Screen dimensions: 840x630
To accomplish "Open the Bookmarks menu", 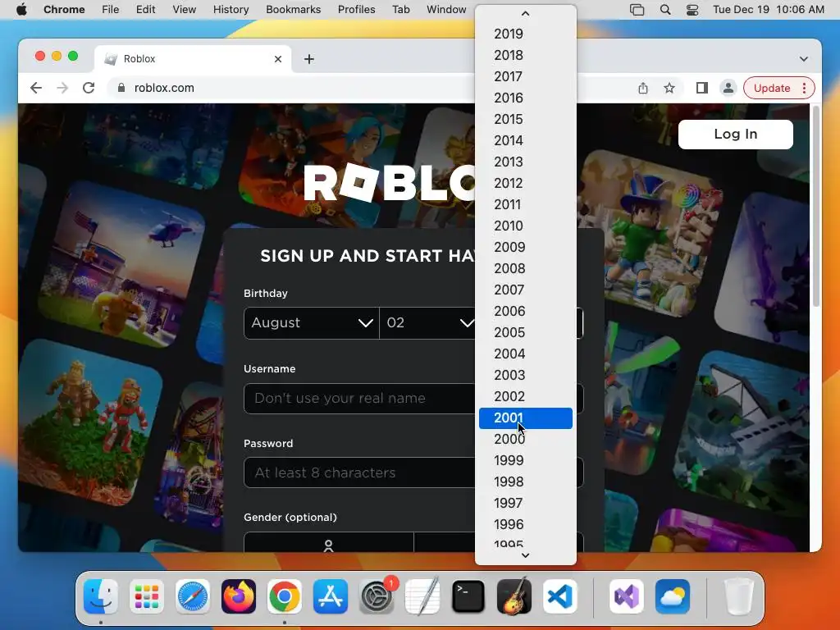I will coord(293,10).
